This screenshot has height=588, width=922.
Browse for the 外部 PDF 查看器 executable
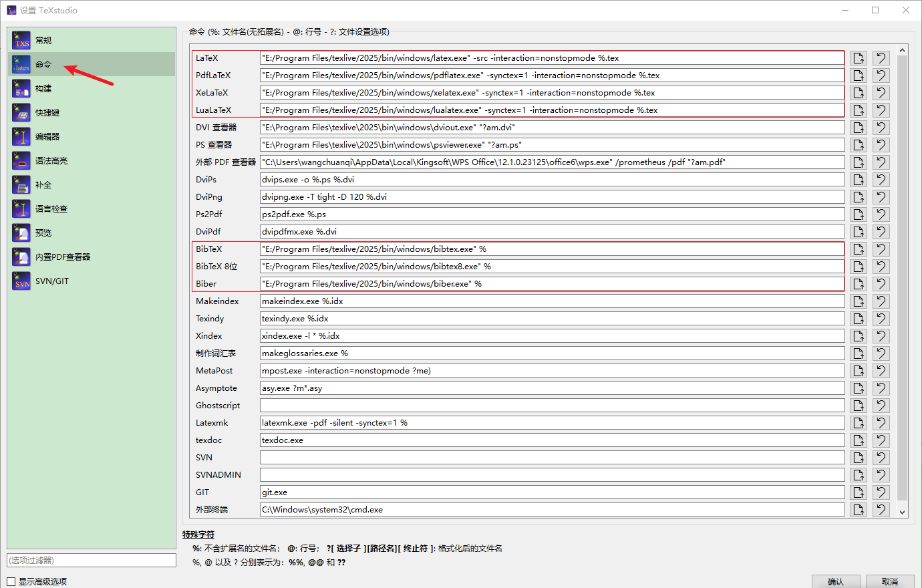pyautogui.click(x=859, y=162)
